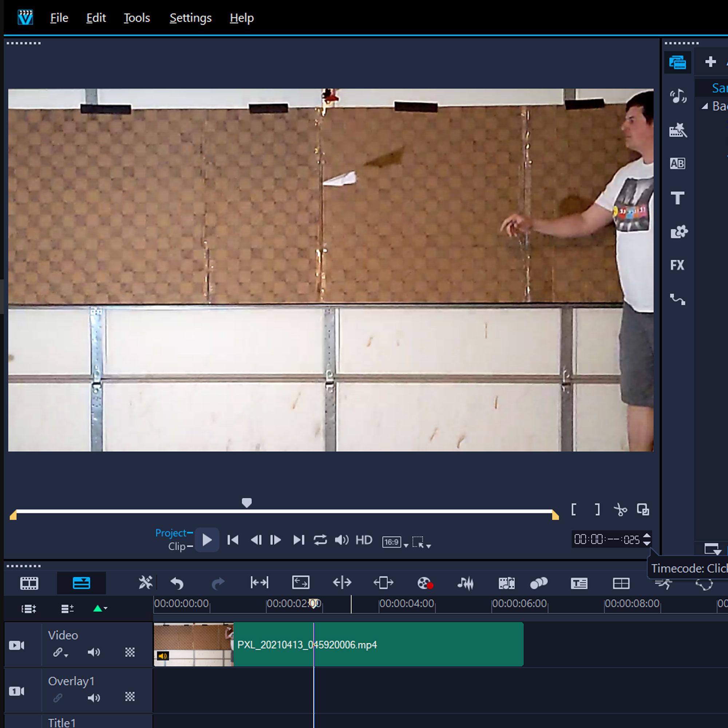Viewport: 728px width, 728px height.
Task: Open the Settings menu
Action: 190,18
